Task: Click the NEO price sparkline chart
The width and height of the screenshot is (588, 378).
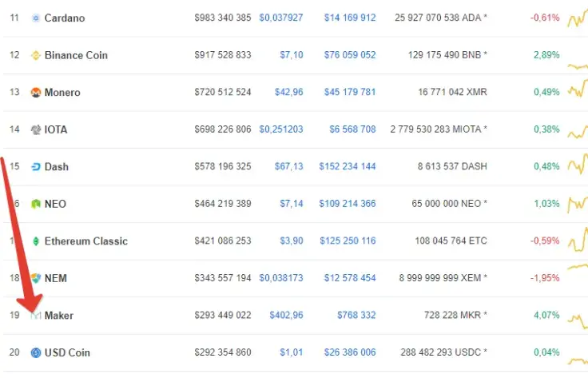Action: pyautogui.click(x=577, y=204)
